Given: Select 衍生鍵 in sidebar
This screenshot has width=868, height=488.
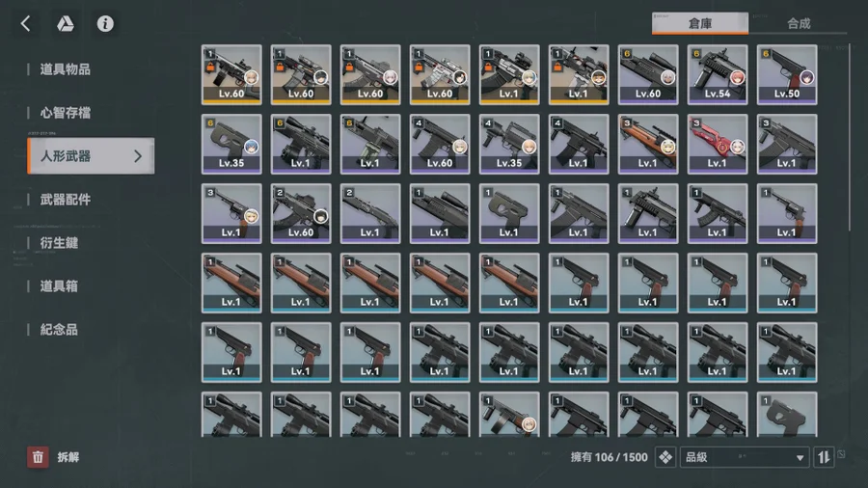Looking at the screenshot, I should point(59,243).
